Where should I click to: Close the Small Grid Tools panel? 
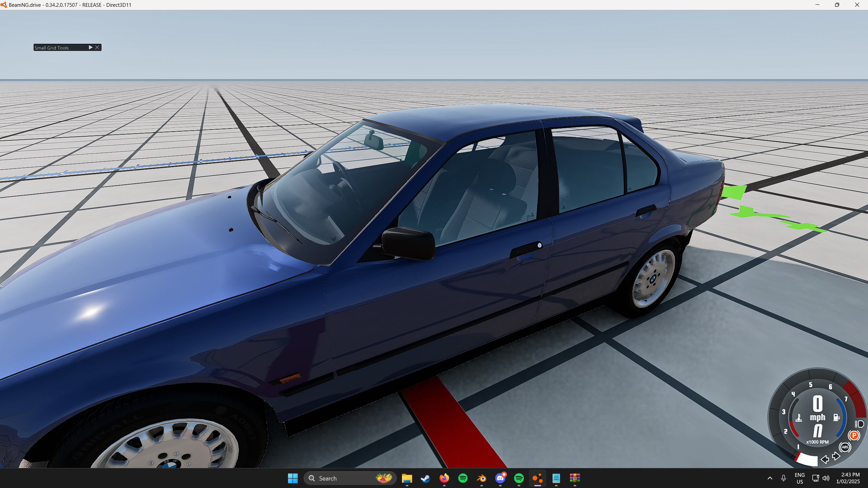coord(97,47)
